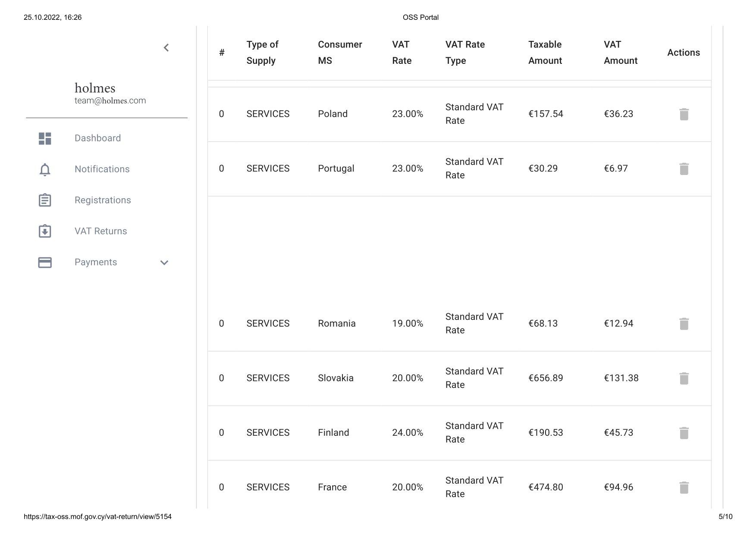Click the Payments credit card icon
Screen dimensions: 756x534
[45, 262]
